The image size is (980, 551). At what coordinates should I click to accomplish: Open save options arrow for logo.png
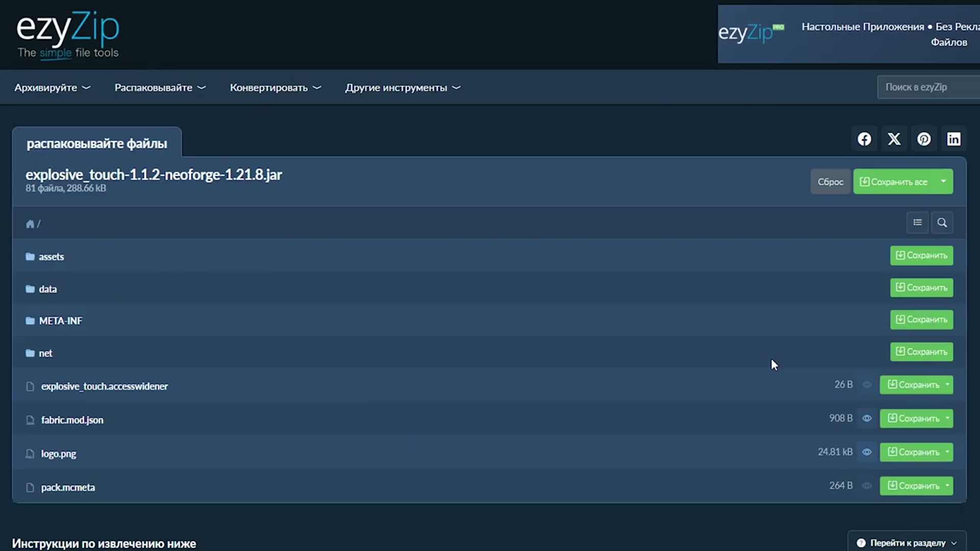click(947, 452)
